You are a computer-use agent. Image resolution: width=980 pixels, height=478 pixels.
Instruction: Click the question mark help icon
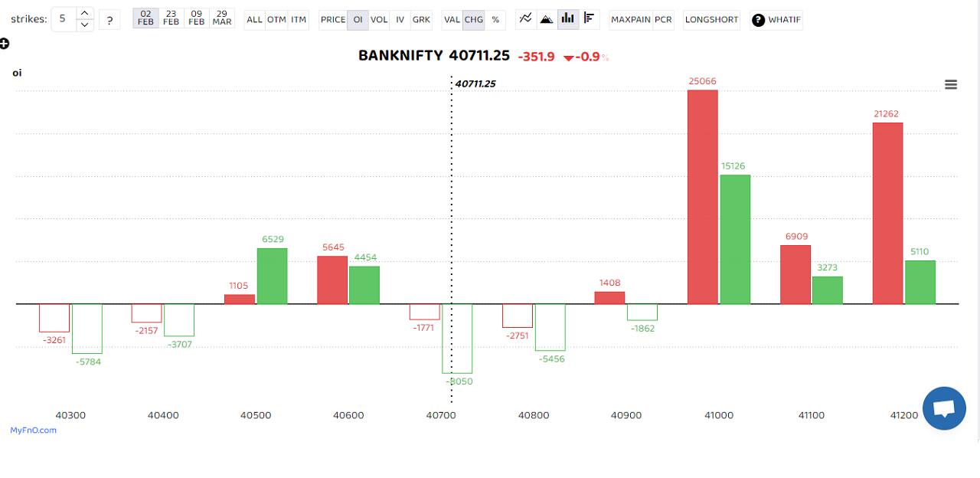point(109,20)
